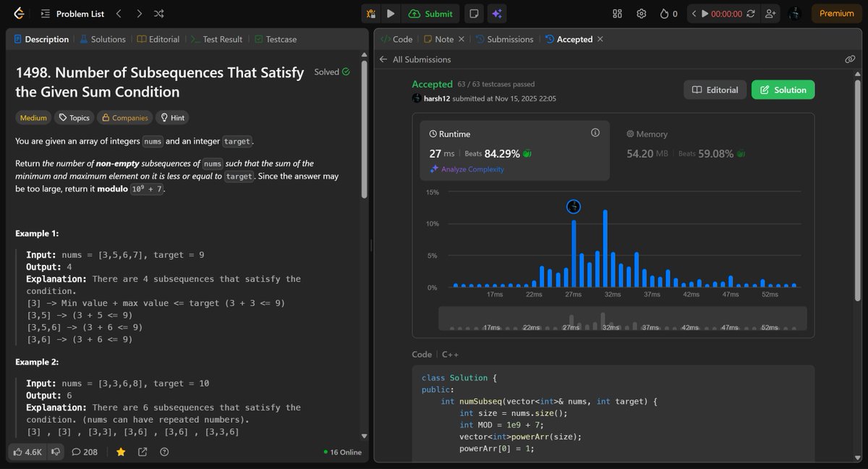Open the 208 comments
Viewport: 868px width, 469px height.
click(85, 452)
